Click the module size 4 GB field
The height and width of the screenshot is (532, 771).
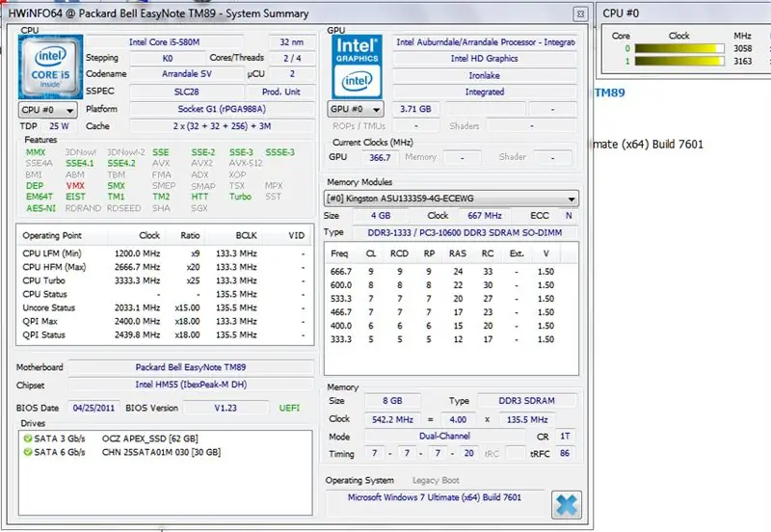pos(381,215)
